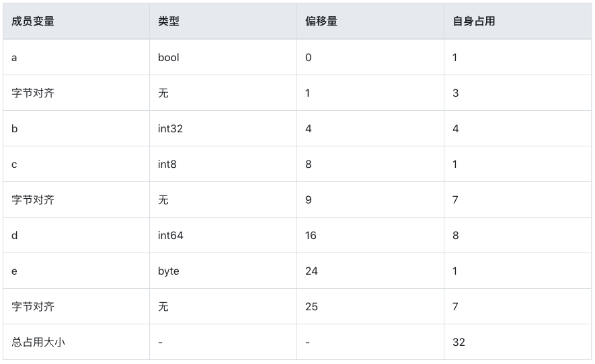Screen dimensions: 595x364
Task: Click the 类型 column header
Action: pyautogui.click(x=169, y=21)
